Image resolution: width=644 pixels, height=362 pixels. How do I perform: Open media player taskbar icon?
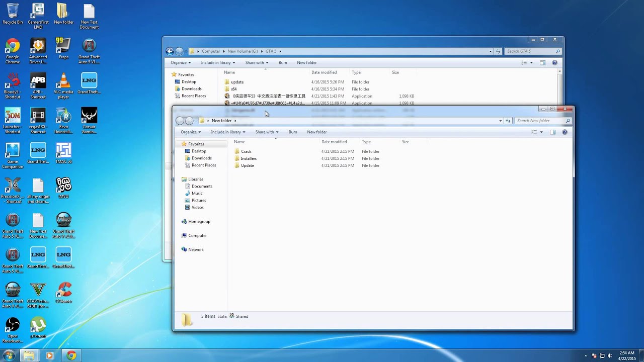pos(49,355)
